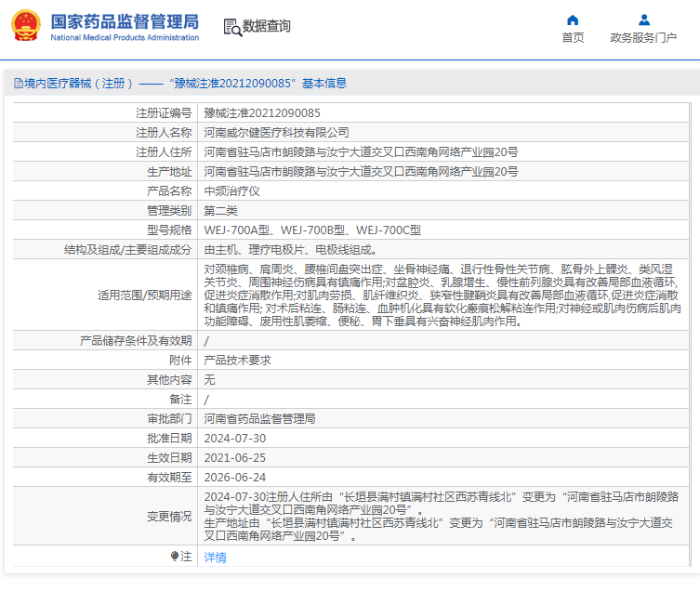Open the 数据查询 search icon

232,27
